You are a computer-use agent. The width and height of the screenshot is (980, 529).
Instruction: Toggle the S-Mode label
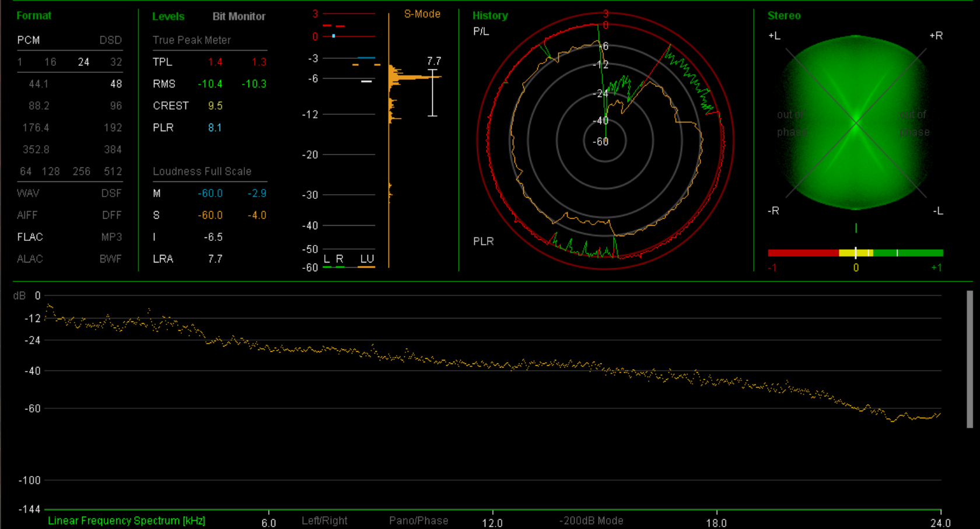(422, 14)
